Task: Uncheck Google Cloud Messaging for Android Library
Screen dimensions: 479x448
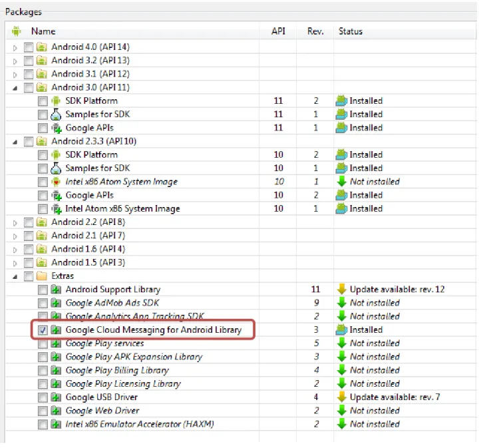Action: pos(43,330)
